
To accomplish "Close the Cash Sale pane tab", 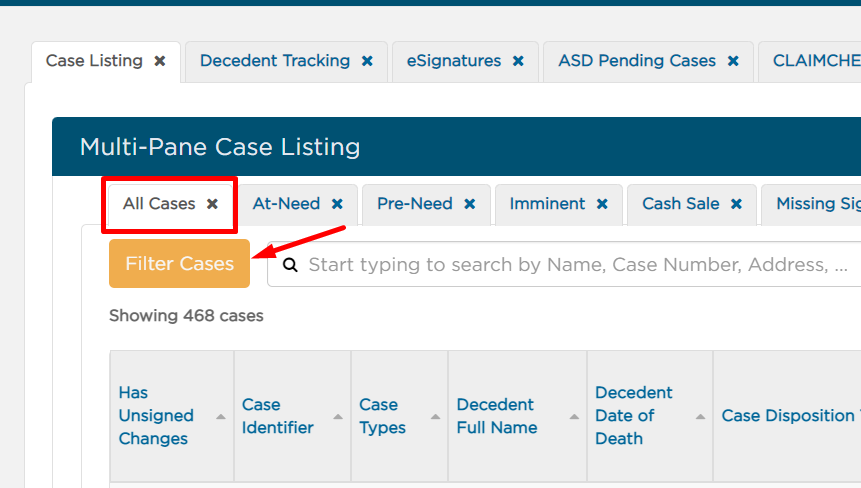I will click(736, 204).
